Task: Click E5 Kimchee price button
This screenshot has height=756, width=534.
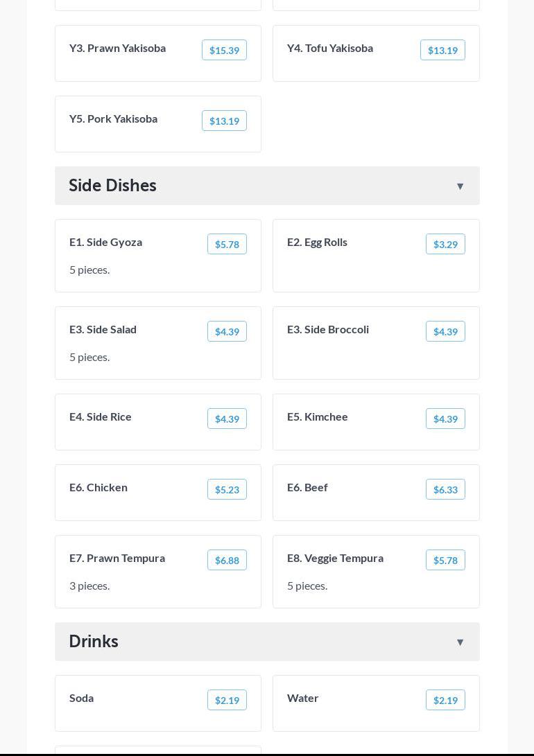Action: tap(445, 419)
